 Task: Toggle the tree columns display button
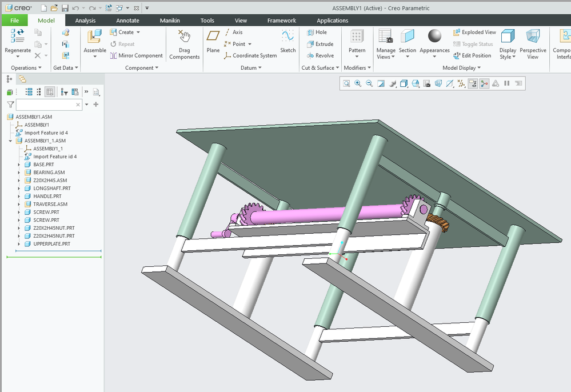tap(50, 91)
